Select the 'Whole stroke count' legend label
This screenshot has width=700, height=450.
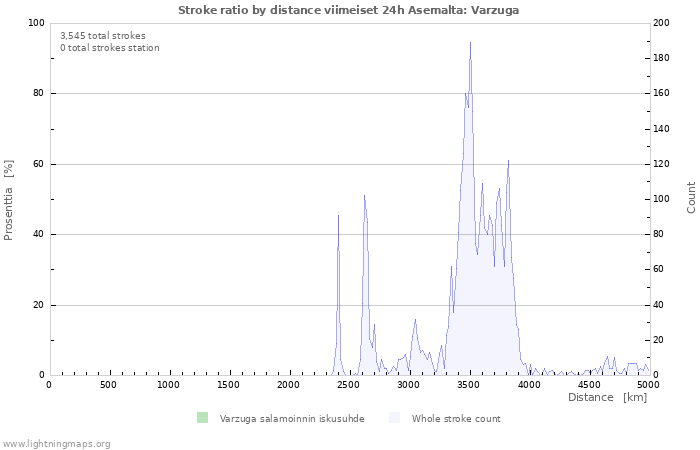pyautogui.click(x=456, y=419)
